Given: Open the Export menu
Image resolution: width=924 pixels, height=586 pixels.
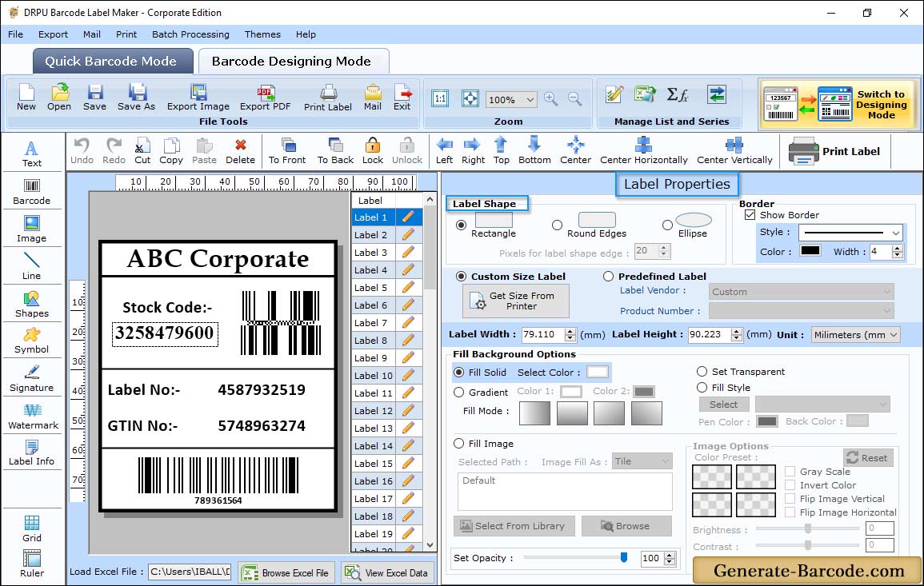Looking at the screenshot, I should [53, 34].
